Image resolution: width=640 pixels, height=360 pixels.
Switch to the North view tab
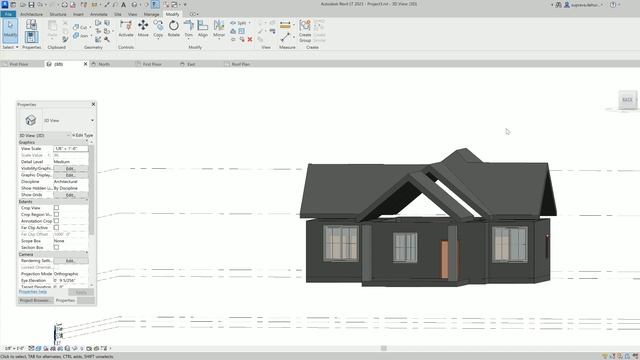(x=104, y=64)
